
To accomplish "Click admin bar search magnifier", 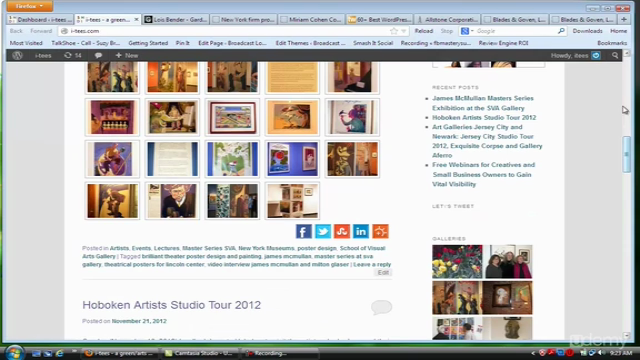I will click(615, 56).
